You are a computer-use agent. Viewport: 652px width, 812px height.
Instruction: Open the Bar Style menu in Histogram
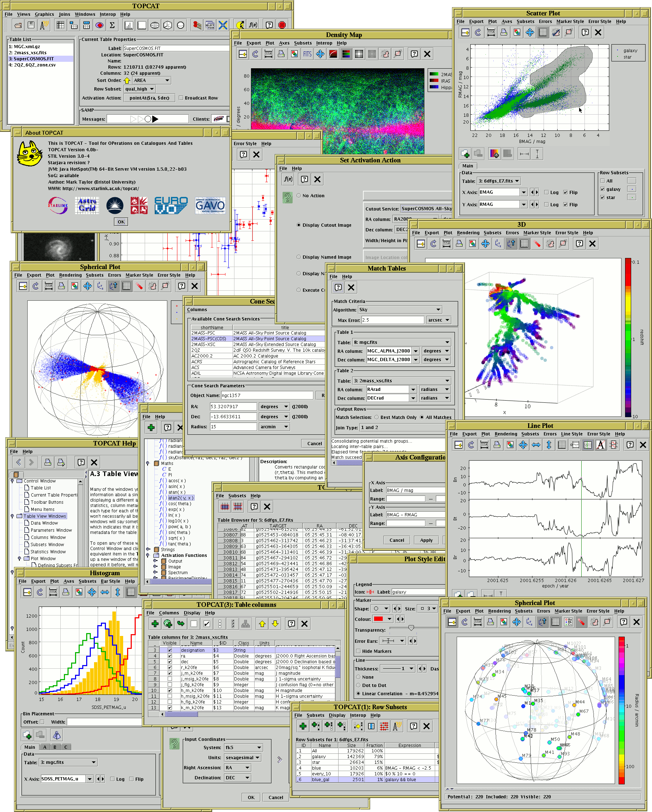coord(110,581)
